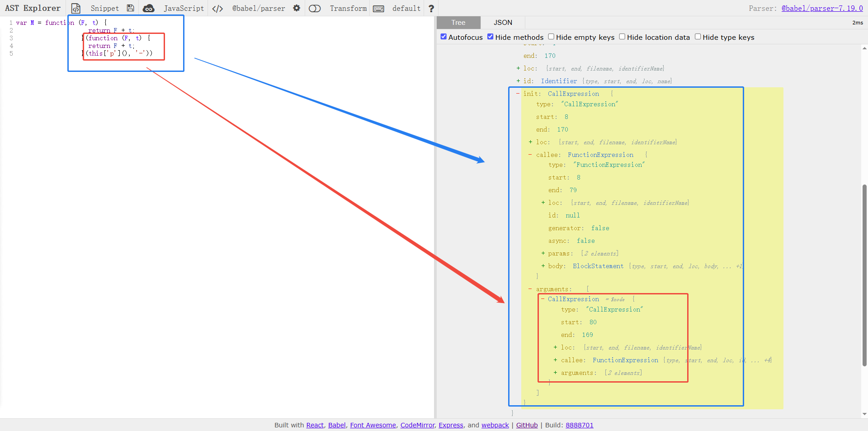Select the id null value
868x431 pixels.
point(572,215)
